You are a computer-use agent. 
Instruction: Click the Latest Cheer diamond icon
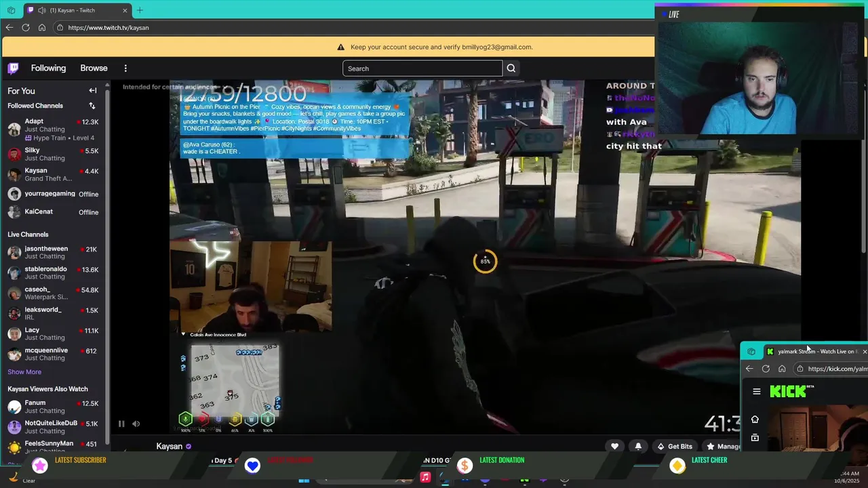677,465
